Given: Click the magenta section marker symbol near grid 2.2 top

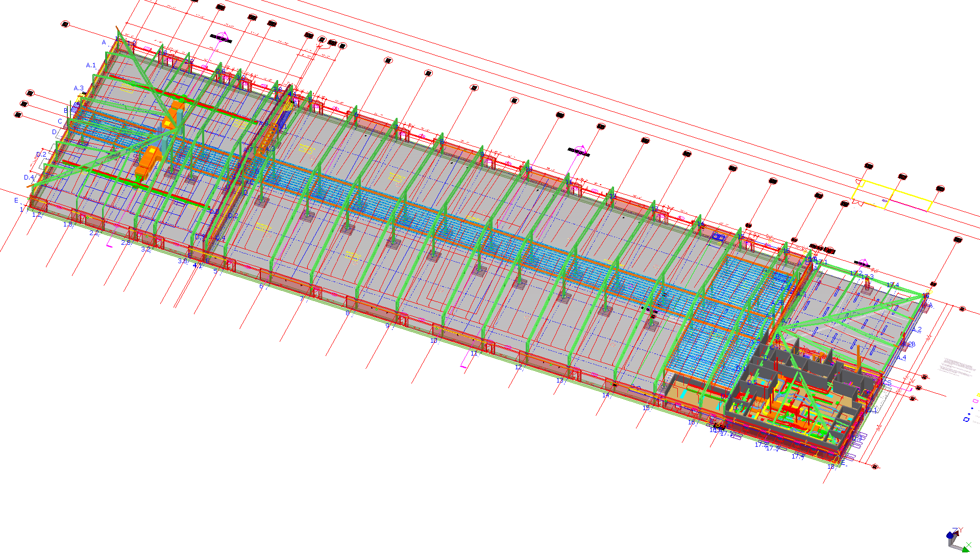Looking at the screenshot, I should tap(222, 37).
